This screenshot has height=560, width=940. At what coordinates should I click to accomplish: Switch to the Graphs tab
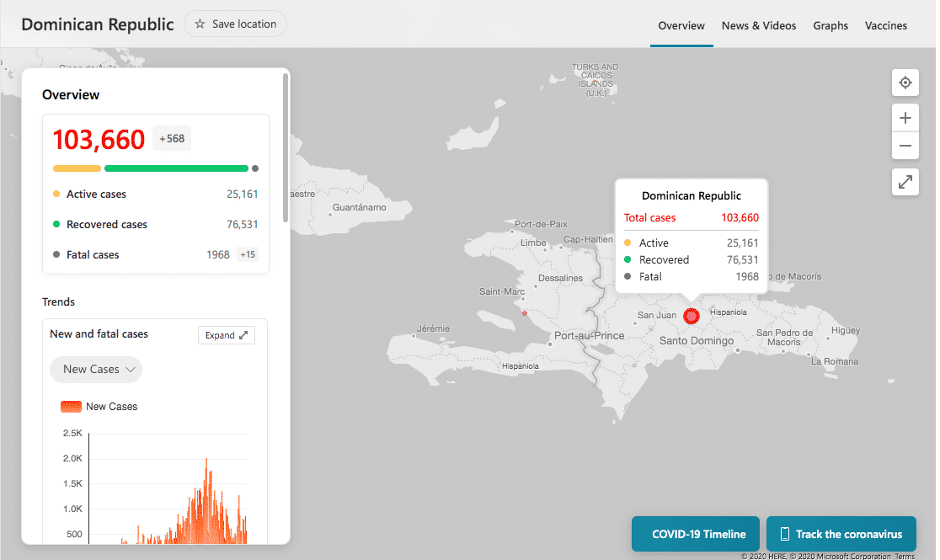(831, 26)
